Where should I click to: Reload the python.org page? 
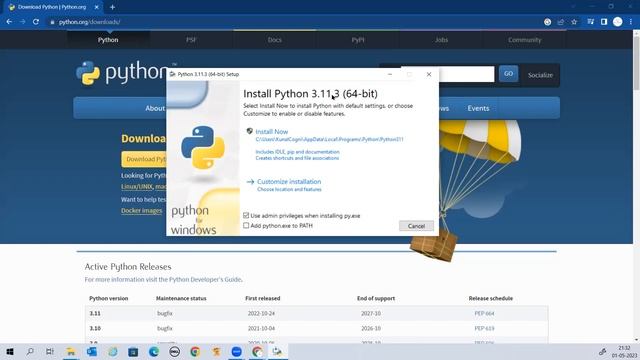[x=36, y=22]
